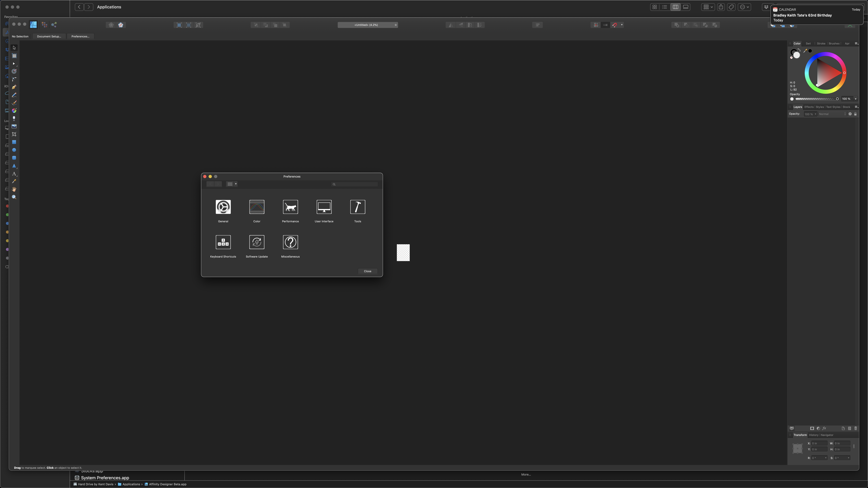Toggle move by whole pixels
The image size is (868, 488).
point(606,25)
